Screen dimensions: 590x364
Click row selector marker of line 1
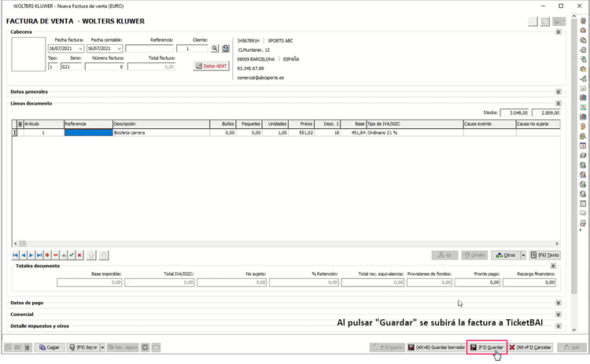(15, 133)
